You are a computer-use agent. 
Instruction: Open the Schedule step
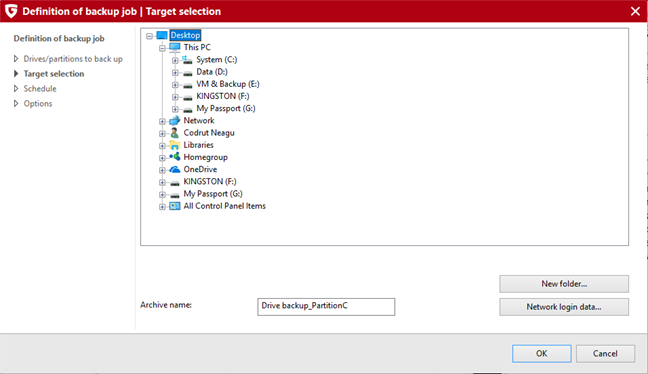[40, 88]
